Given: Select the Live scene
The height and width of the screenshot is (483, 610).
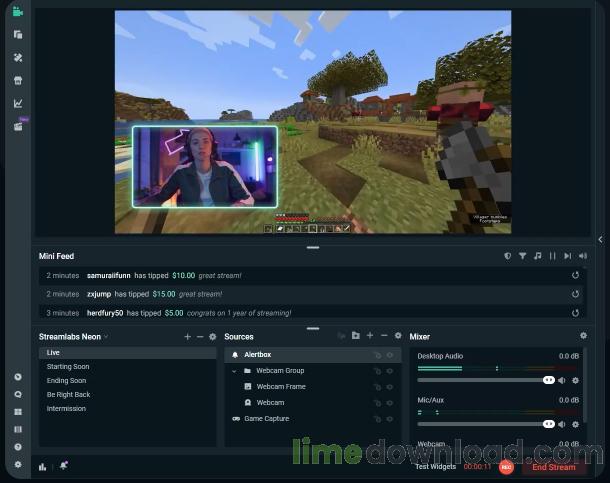Looking at the screenshot, I should [128, 353].
